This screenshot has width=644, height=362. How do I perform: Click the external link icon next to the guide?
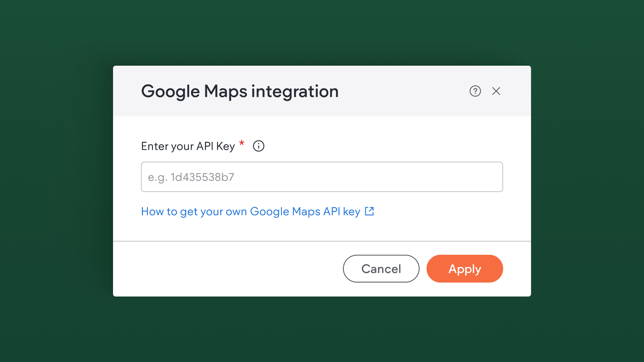click(369, 211)
